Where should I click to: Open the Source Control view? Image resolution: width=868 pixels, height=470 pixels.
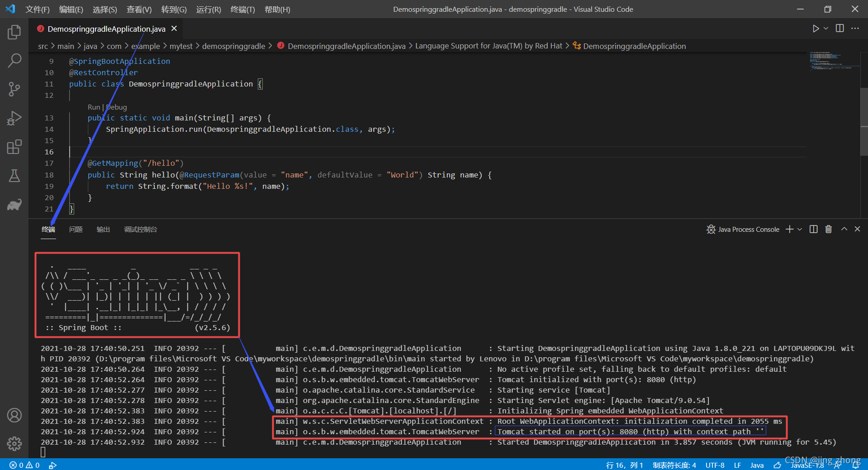point(14,89)
